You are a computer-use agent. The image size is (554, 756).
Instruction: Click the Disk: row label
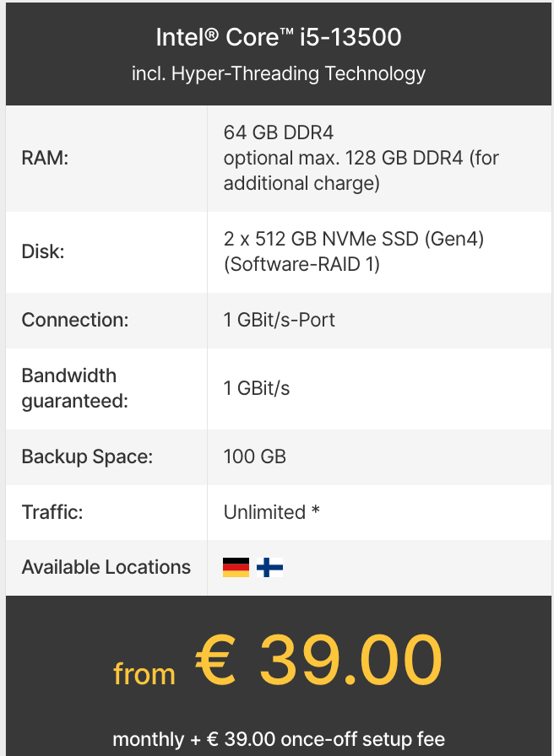tap(43, 251)
